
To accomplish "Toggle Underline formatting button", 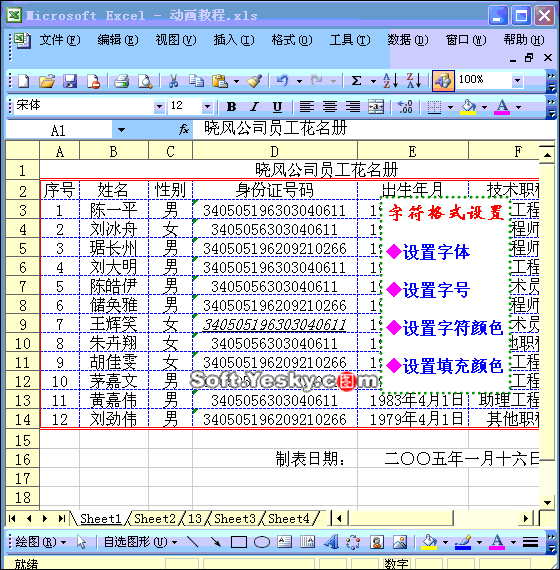I will (x=277, y=107).
